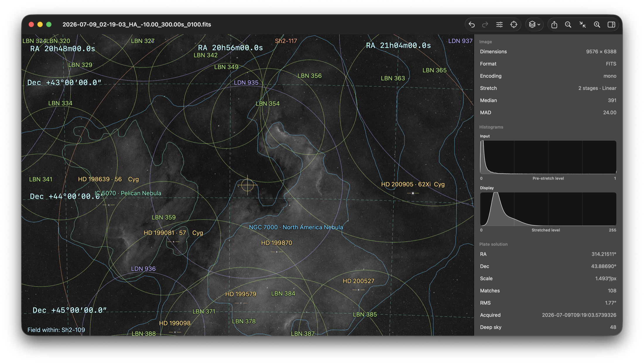Click the 'HD 199098' star label
This screenshot has width=644, height=364.
175,323
